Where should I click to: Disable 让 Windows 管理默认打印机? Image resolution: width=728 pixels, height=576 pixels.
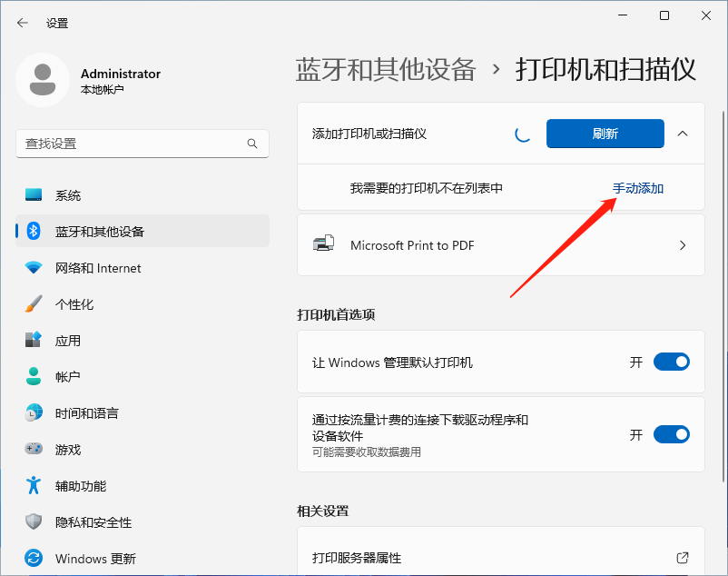point(672,361)
